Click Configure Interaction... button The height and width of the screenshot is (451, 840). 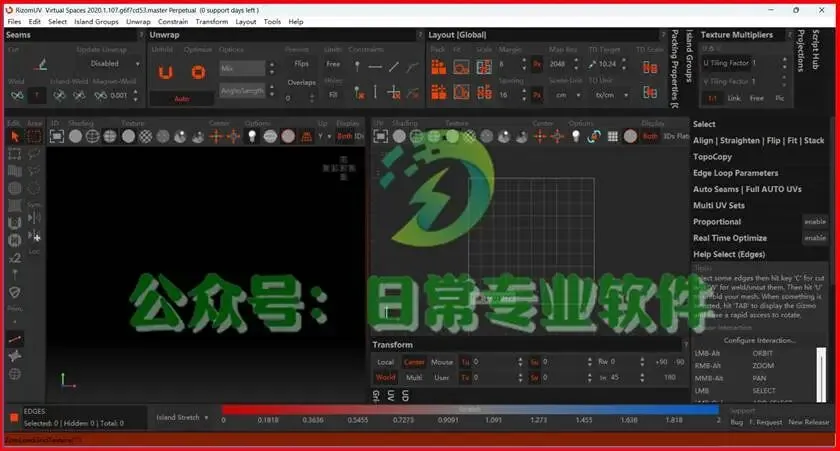coord(759,340)
